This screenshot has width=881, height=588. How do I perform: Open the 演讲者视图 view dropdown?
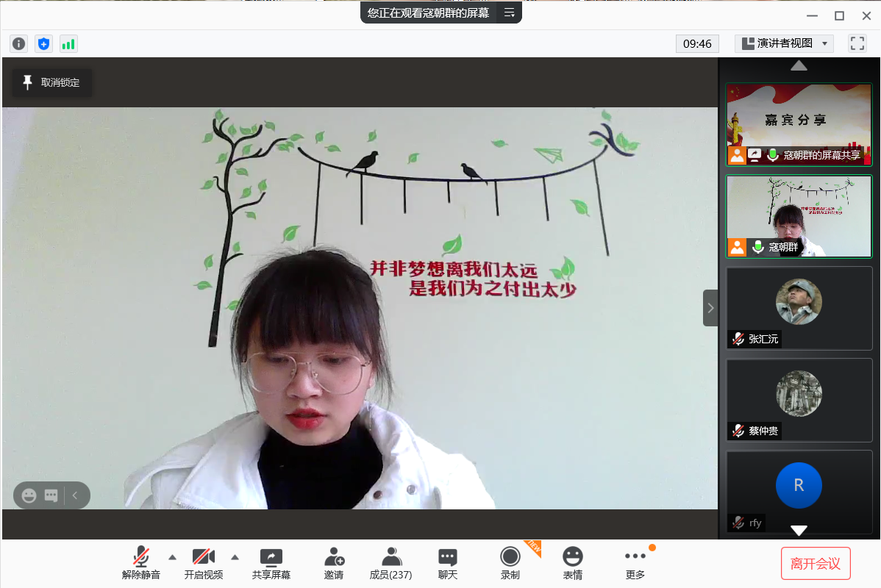[784, 43]
